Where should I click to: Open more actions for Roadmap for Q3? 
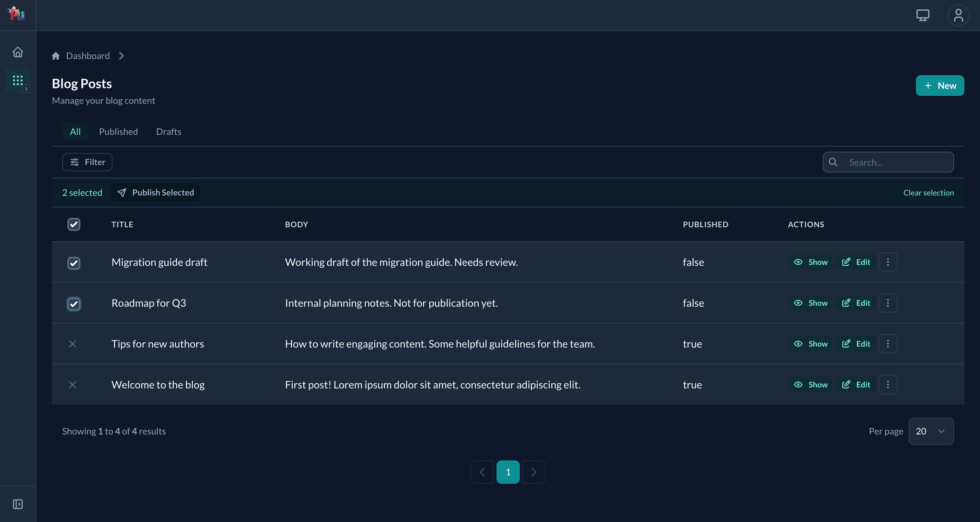[888, 303]
